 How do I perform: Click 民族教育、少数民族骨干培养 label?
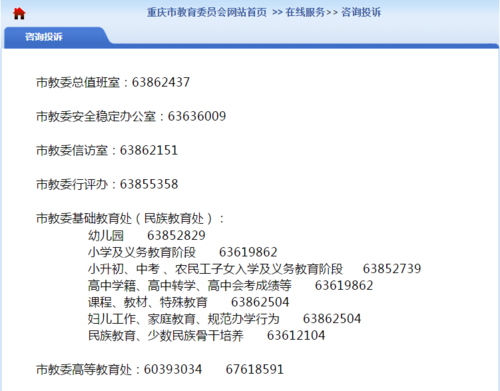[166, 336]
